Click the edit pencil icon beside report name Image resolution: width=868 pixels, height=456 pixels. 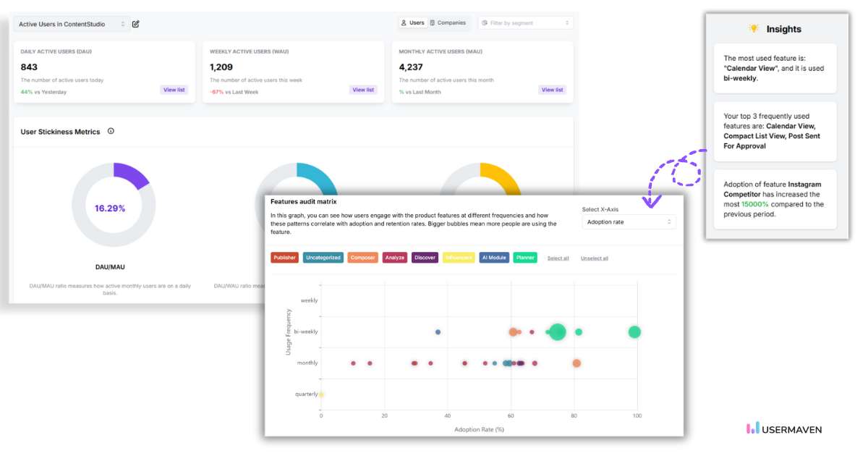click(x=136, y=24)
